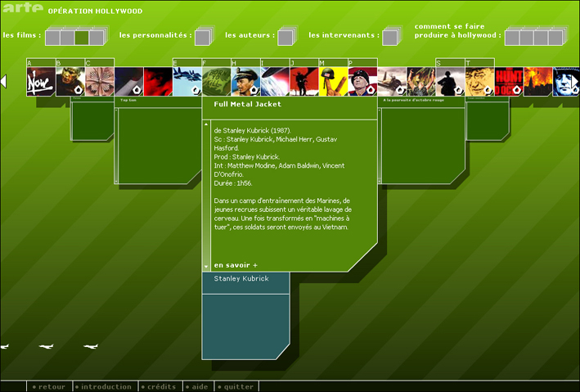
Task: Open the 'introduction' button
Action: click(x=106, y=386)
